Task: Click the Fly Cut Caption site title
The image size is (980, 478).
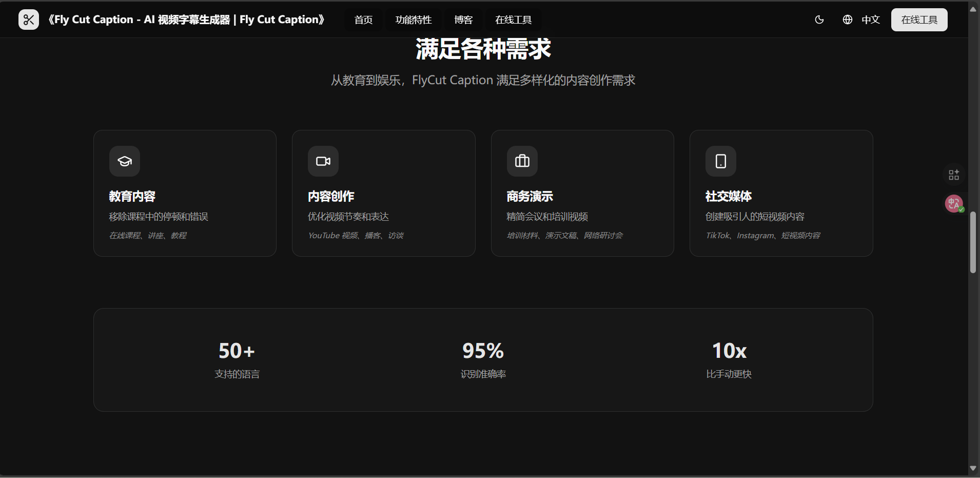Action: tap(186, 20)
